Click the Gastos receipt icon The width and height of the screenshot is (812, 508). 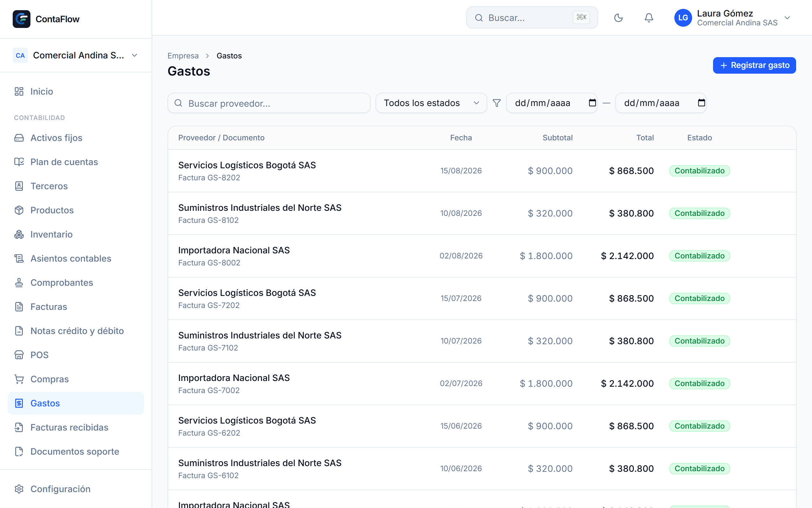[x=19, y=403]
